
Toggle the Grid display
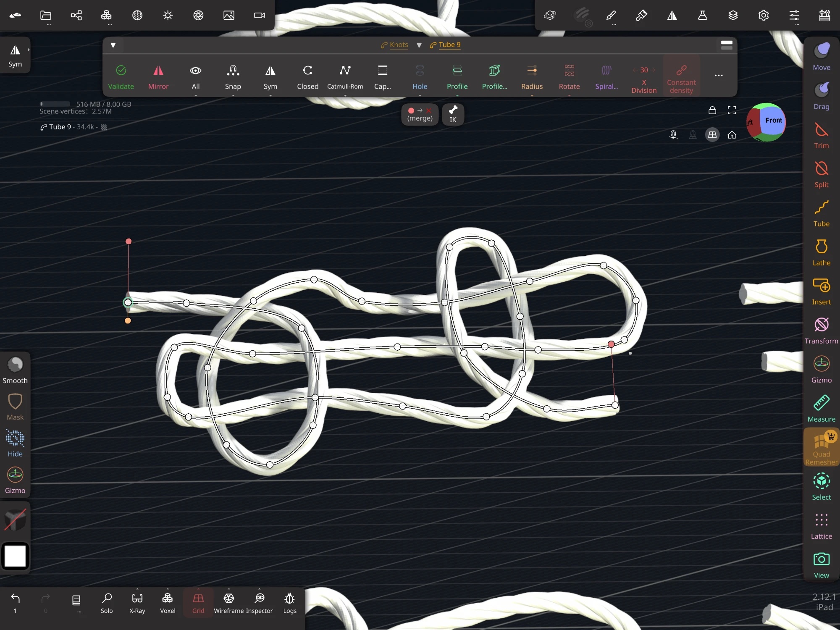pos(198,603)
